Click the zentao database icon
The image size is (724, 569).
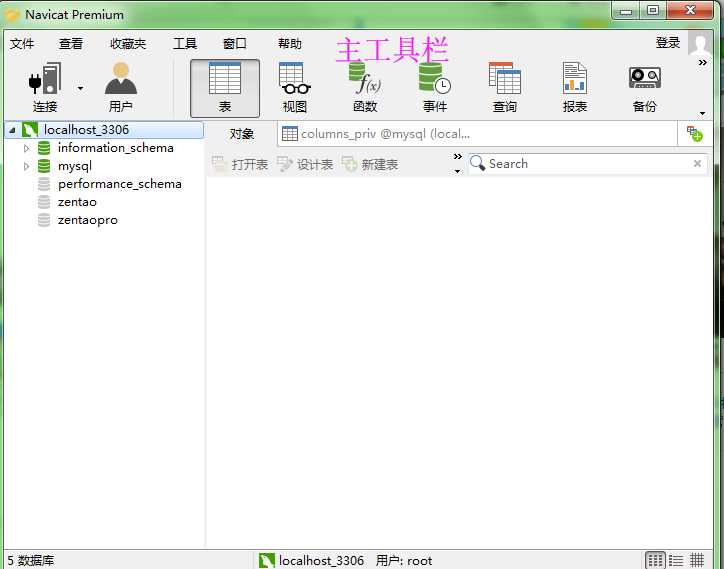(44, 202)
